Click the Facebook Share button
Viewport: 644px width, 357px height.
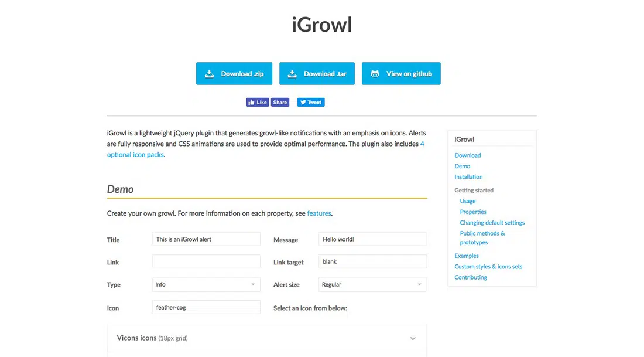tap(280, 102)
